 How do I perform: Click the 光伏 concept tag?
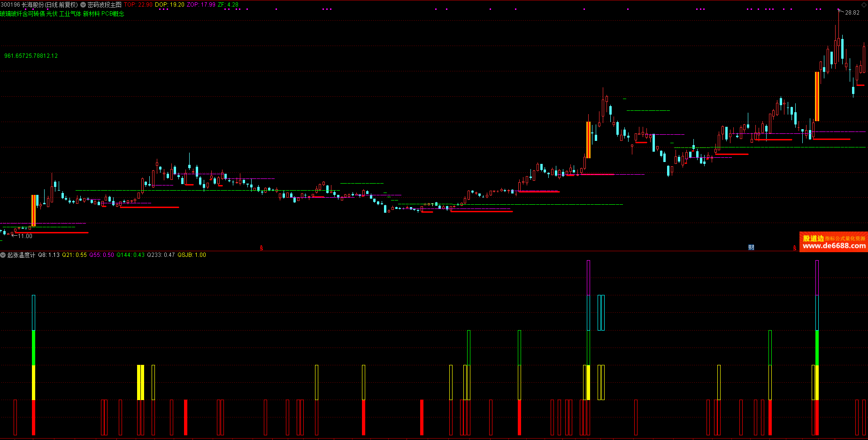[x=52, y=14]
